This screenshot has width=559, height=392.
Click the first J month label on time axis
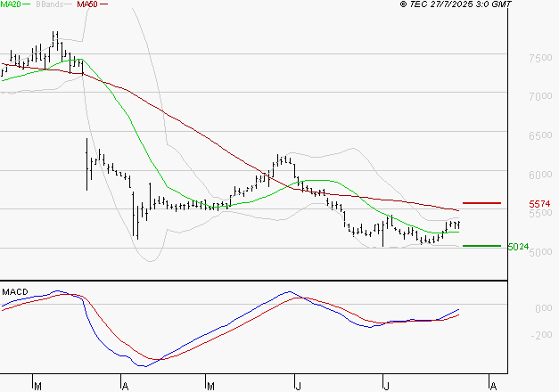(x=298, y=387)
